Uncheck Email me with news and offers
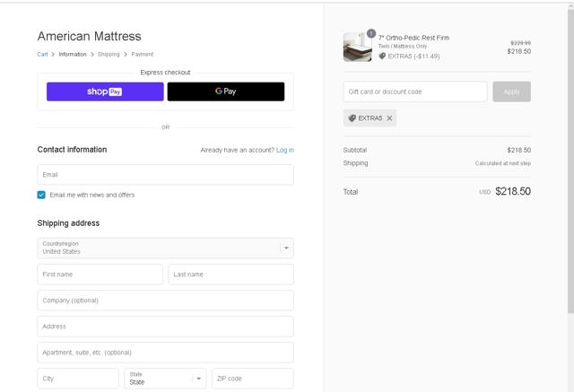574x392 pixels. pos(41,195)
